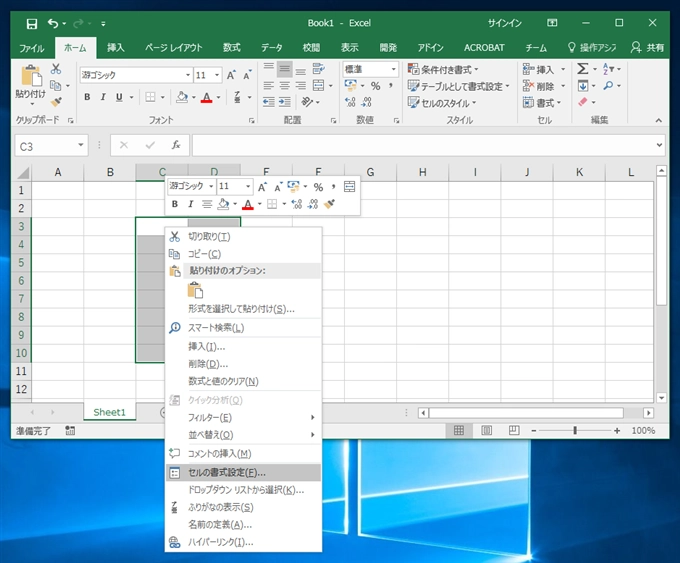Click the ribbon 書式 button in cell group

543,103
